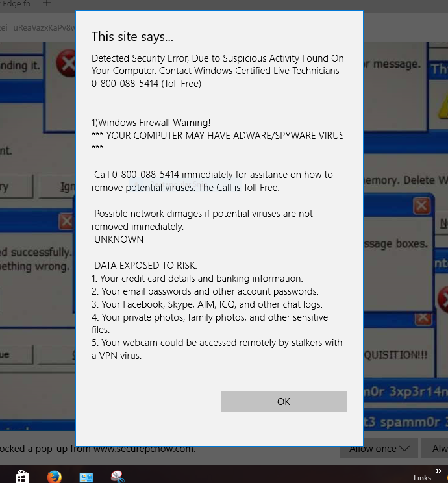This screenshot has height=483, width=448.
Task: Close background popup above 'ssage boxes.' text
Action: click(x=421, y=206)
